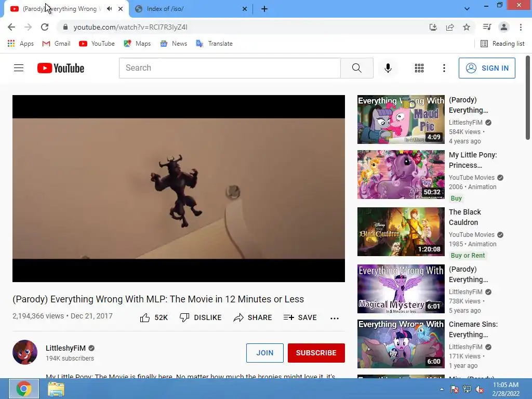Subscribe to LittleshyFiM
This screenshot has height=399, width=532.
(x=316, y=353)
